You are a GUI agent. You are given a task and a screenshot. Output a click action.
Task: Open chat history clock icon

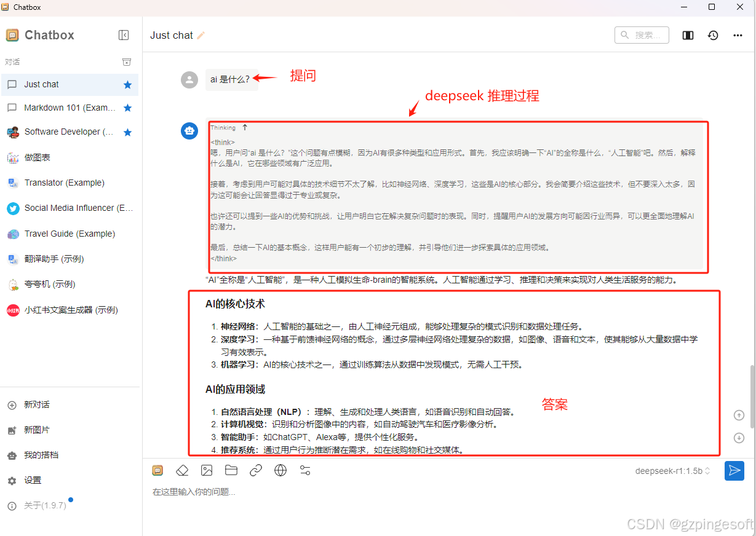[713, 36]
